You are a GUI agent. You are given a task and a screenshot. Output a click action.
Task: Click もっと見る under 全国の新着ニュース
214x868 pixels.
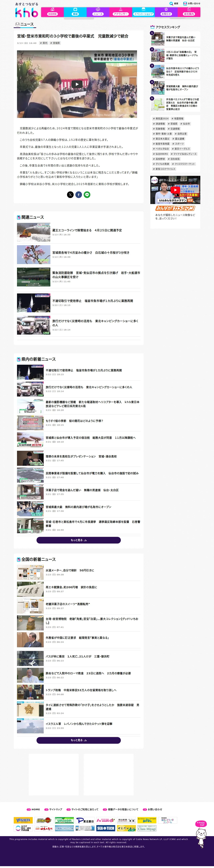tap(78, 740)
